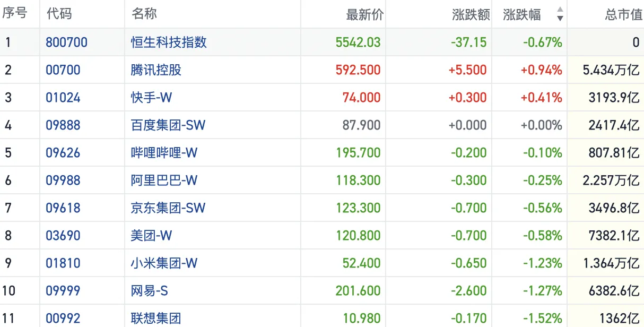
Task: Select latest price 123.300
Action: 358,208
